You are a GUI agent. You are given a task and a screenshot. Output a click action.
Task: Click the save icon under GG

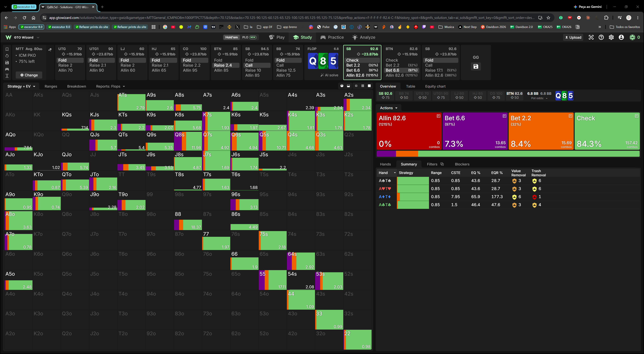(476, 66)
